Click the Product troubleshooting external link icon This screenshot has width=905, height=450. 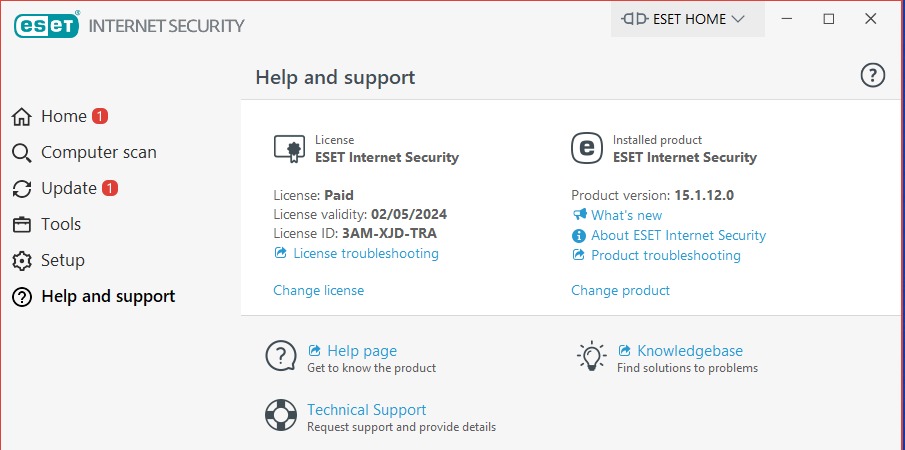[578, 254]
